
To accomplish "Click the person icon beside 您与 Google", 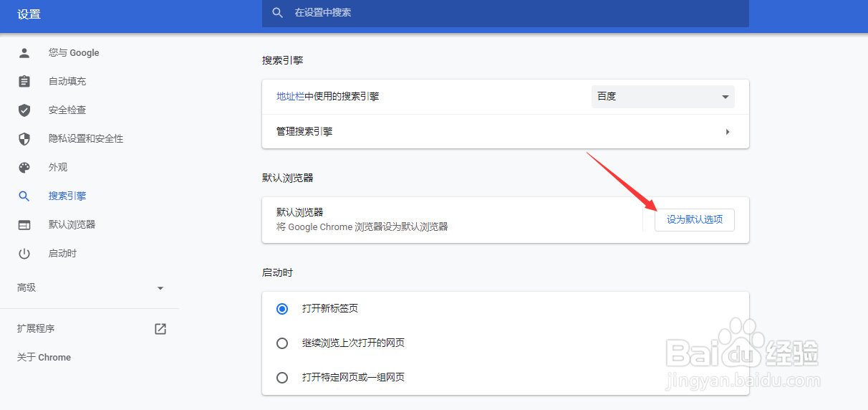I will (24, 52).
